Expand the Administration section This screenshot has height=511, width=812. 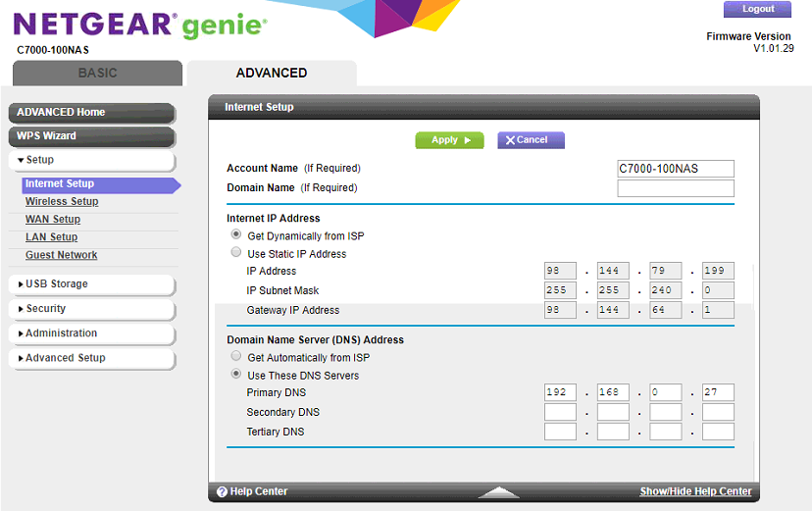point(90,333)
